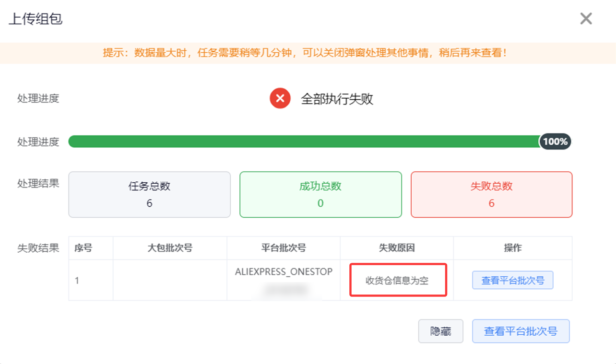Click the 平台批次号 column header
This screenshot has height=364, width=616.
click(x=284, y=248)
